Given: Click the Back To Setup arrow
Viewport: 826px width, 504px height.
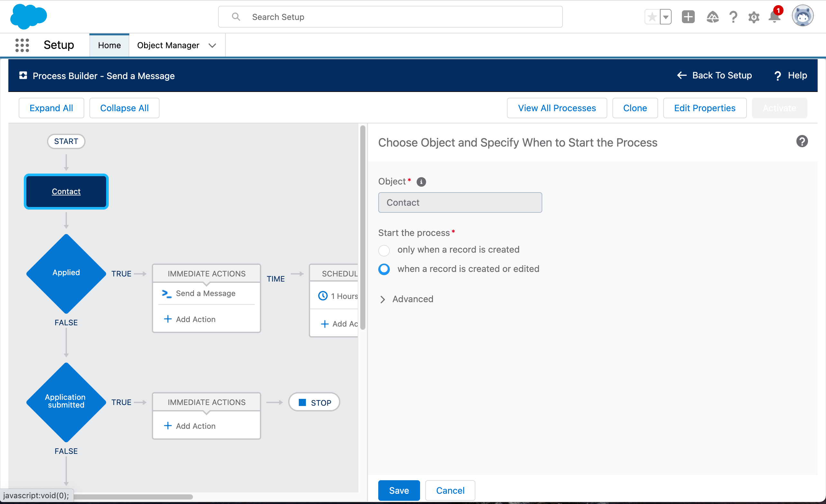Looking at the screenshot, I should point(682,76).
